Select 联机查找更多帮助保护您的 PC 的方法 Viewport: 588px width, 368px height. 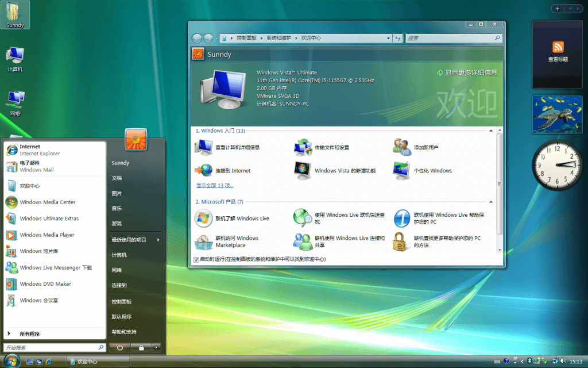pyautogui.click(x=437, y=241)
